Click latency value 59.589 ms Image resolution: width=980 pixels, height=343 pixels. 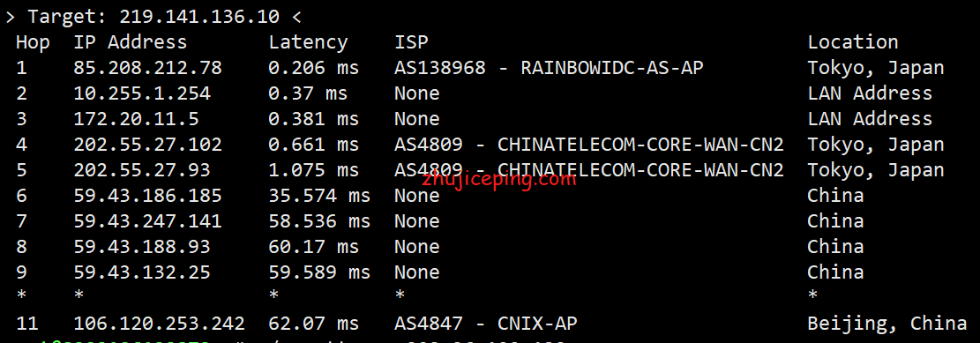click(319, 272)
